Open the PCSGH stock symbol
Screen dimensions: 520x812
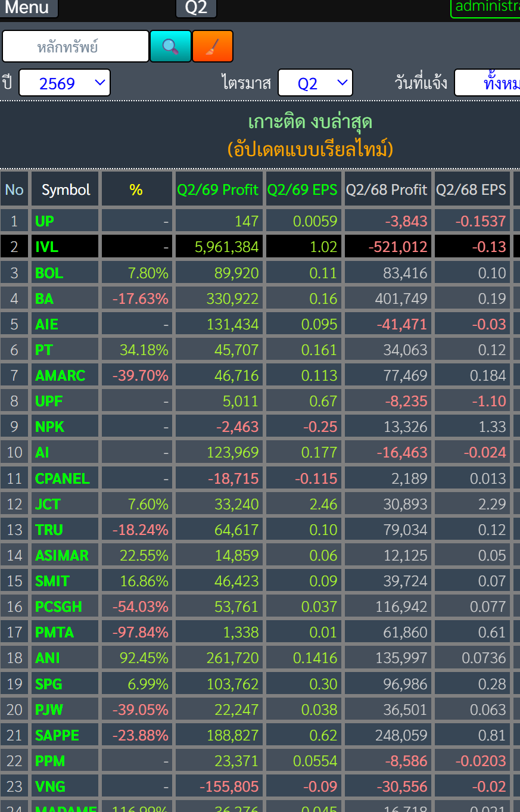[58, 606]
